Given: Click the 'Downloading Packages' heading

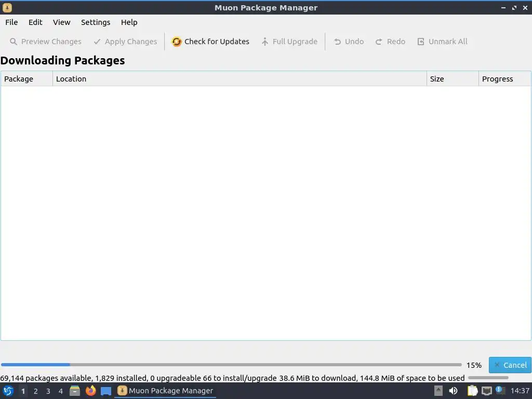Looking at the screenshot, I should pyautogui.click(x=63, y=60).
